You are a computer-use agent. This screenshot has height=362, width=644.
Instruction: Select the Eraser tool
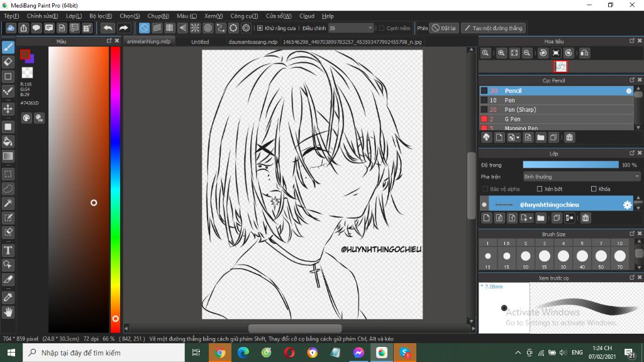[x=8, y=62]
